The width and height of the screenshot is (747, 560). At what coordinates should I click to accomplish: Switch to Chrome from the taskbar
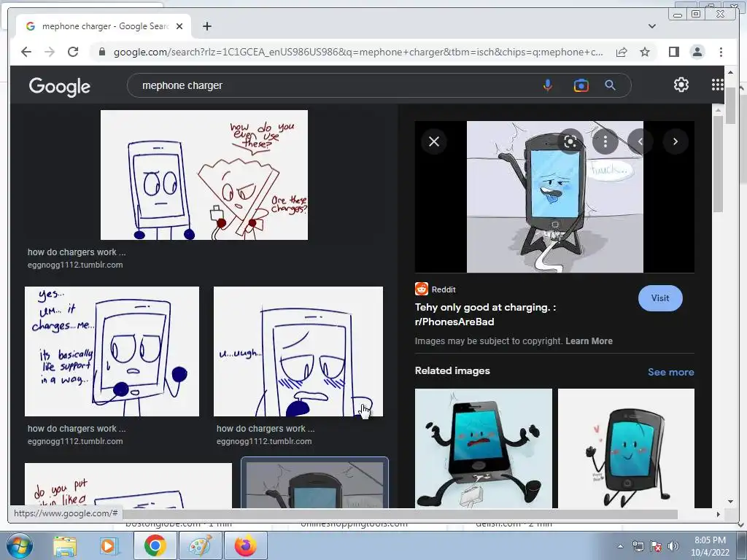pos(155,545)
